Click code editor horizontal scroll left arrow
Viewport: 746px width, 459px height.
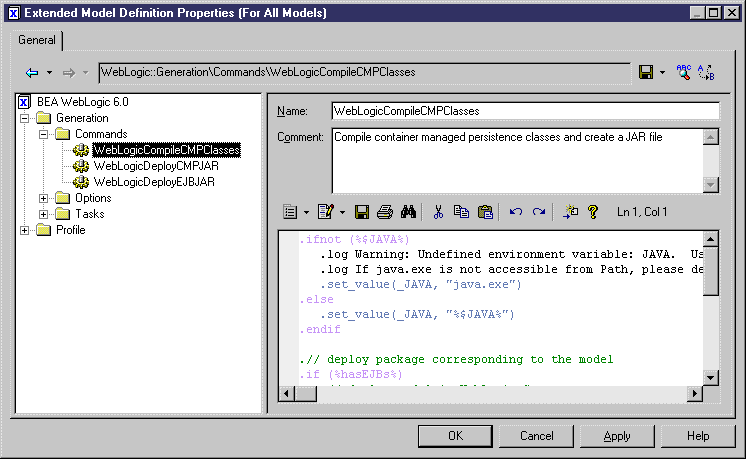[286, 394]
